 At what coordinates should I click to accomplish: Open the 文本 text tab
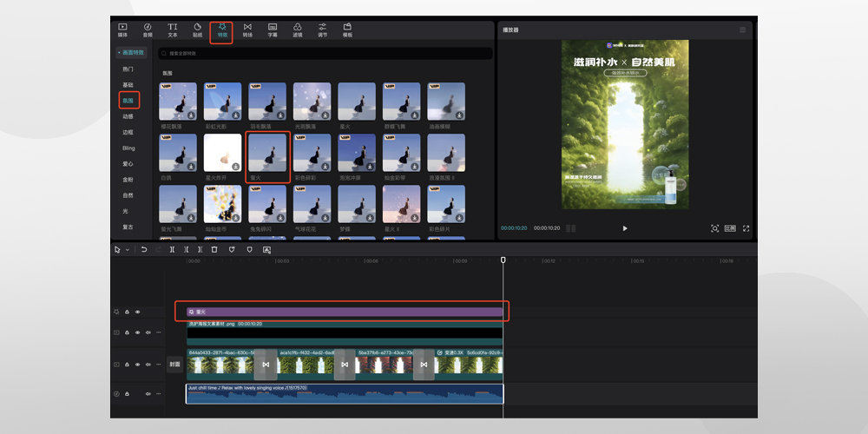pyautogui.click(x=173, y=30)
